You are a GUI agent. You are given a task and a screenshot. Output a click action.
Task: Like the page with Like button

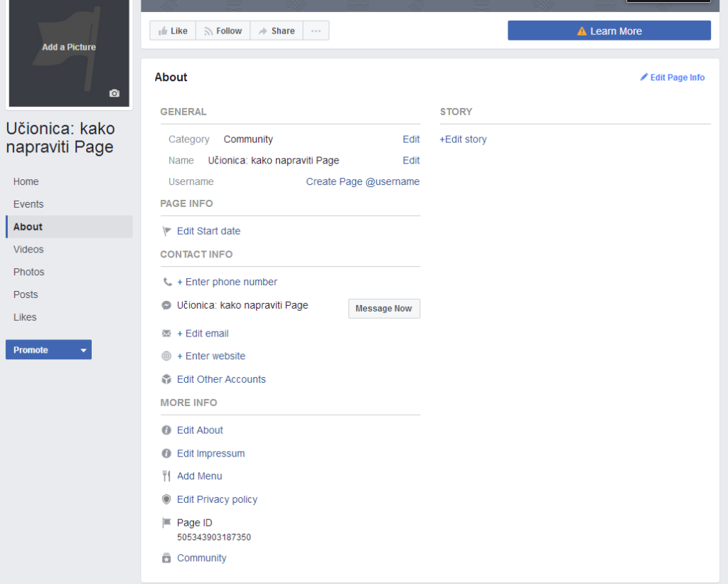coord(173,31)
